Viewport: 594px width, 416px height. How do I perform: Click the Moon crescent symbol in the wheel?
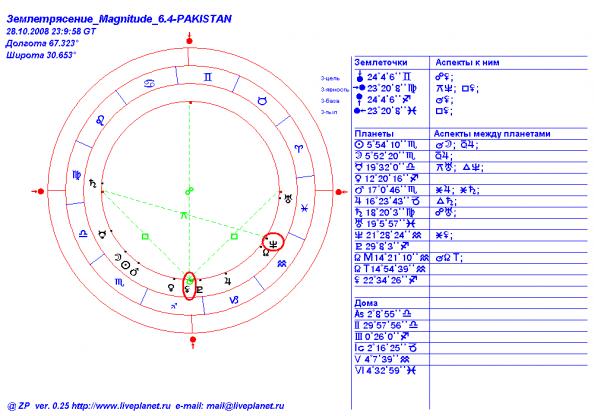(118, 258)
